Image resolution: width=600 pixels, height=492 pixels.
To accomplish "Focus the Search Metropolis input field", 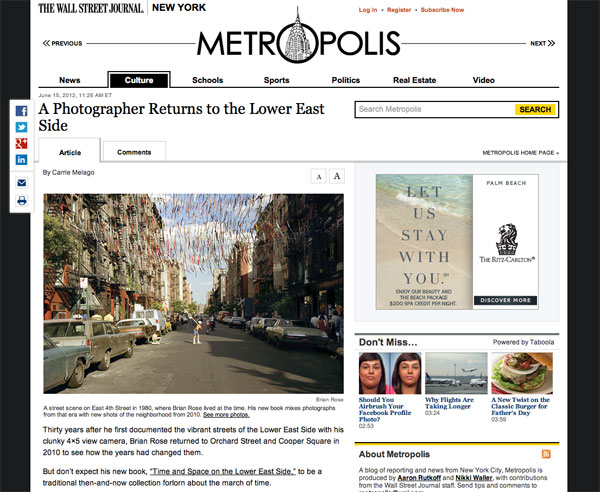I will click(435, 109).
